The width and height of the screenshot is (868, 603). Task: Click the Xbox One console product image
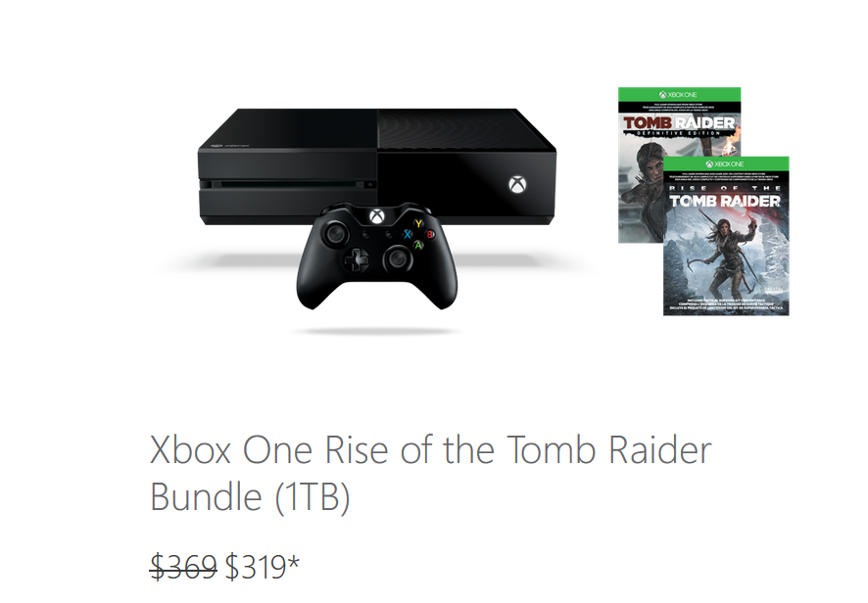[377, 166]
